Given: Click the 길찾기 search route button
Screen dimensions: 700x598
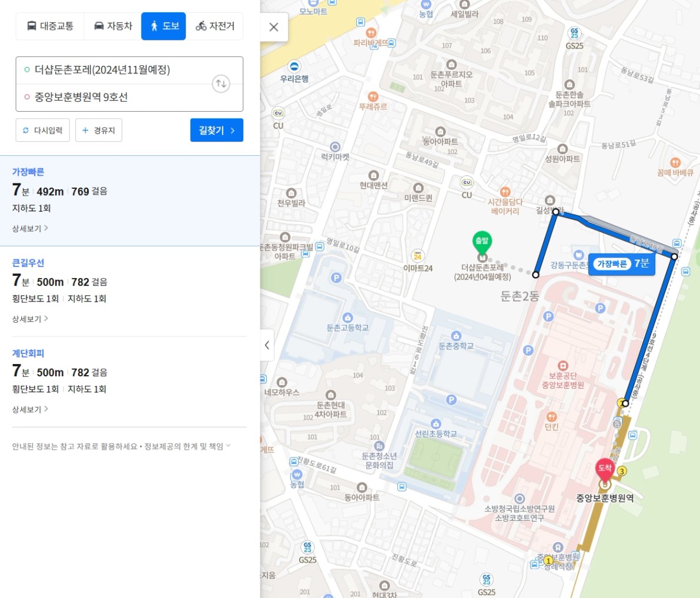Looking at the screenshot, I should pyautogui.click(x=216, y=130).
